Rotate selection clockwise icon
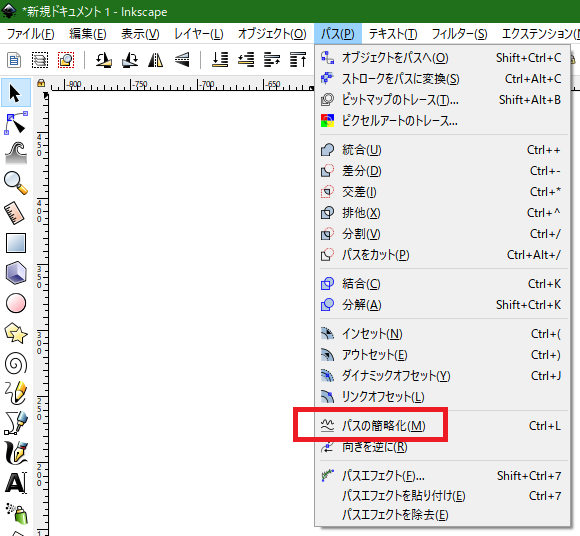Viewport: 580px width, 536px height. [x=129, y=60]
